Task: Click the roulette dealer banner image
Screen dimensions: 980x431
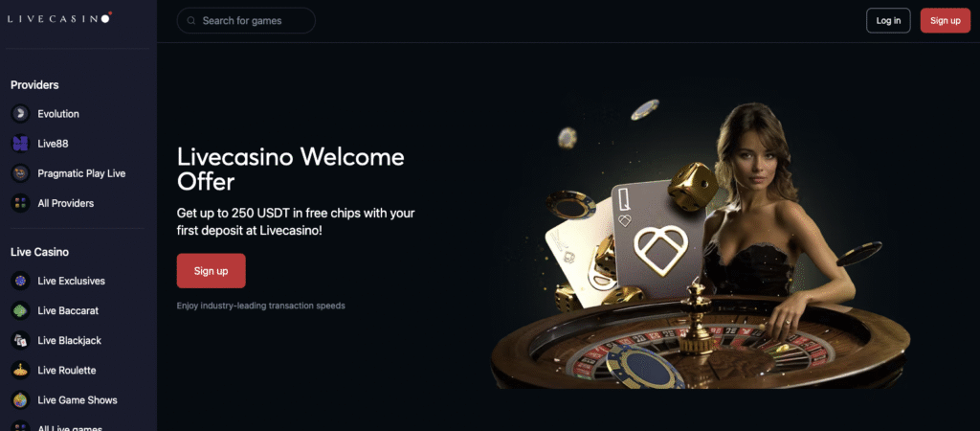Action: click(700, 244)
